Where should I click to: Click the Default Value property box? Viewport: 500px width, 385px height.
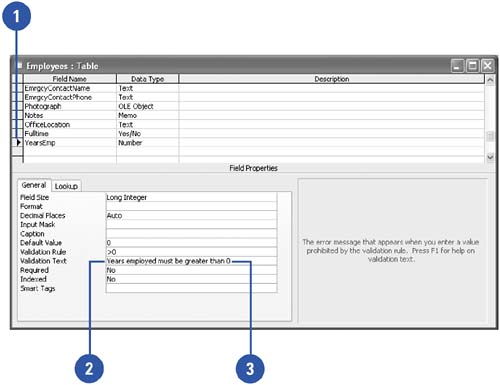coord(191,243)
